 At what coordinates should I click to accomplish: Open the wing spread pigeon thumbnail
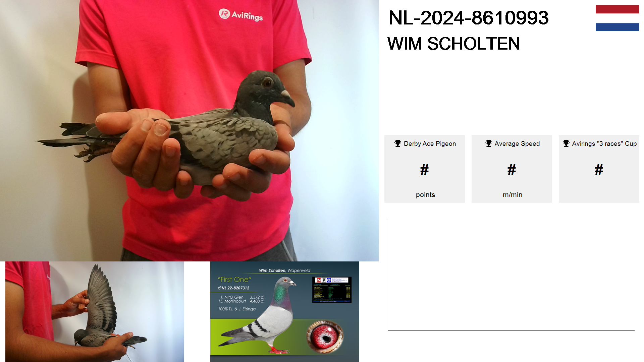click(x=95, y=312)
